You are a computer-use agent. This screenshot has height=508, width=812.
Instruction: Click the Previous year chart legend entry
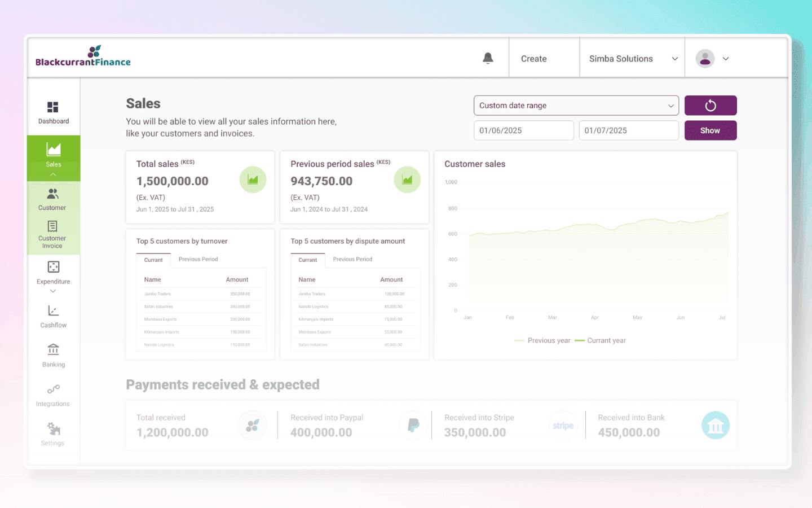coord(542,340)
